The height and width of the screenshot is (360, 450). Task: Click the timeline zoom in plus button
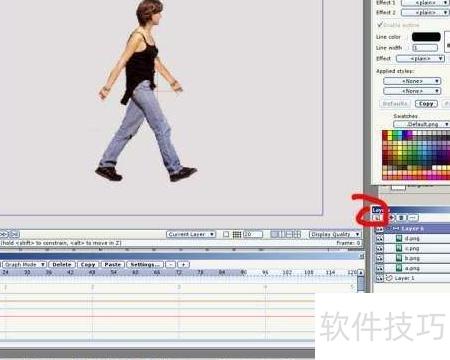point(183,264)
